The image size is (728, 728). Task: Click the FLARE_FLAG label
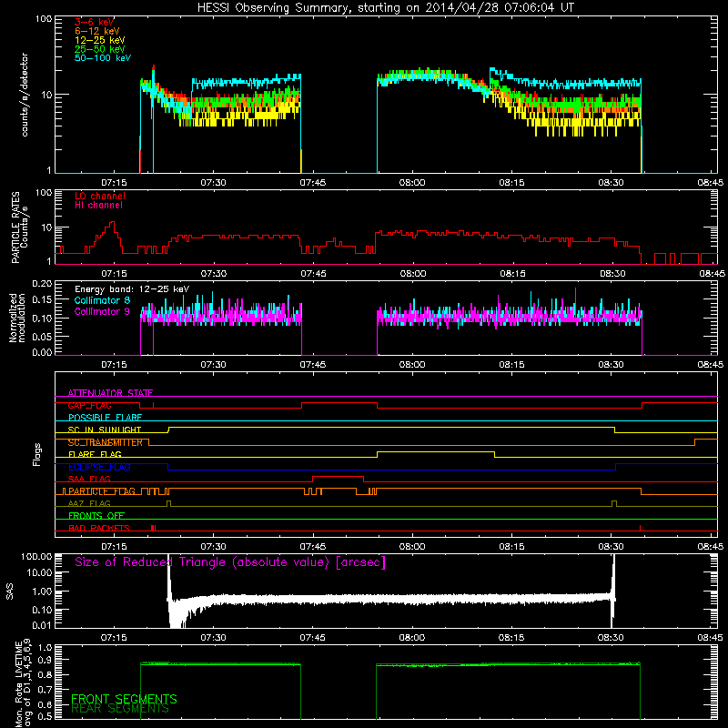coord(95,454)
